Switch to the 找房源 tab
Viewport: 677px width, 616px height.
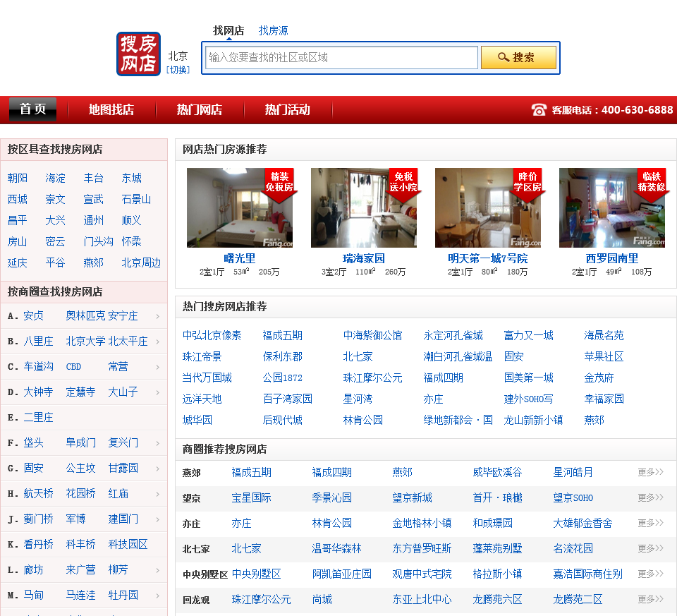coord(273,30)
